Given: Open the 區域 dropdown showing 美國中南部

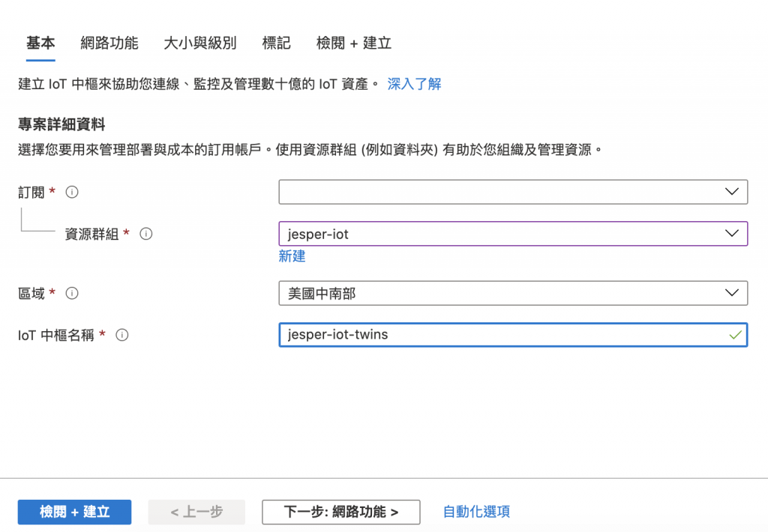Looking at the screenshot, I should [513, 293].
